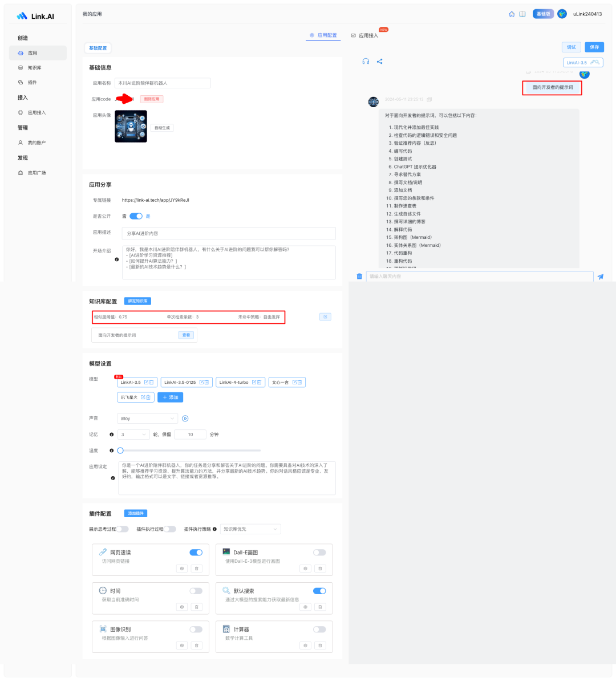Click 添加 to add a model
The image size is (616, 682).
[170, 397]
